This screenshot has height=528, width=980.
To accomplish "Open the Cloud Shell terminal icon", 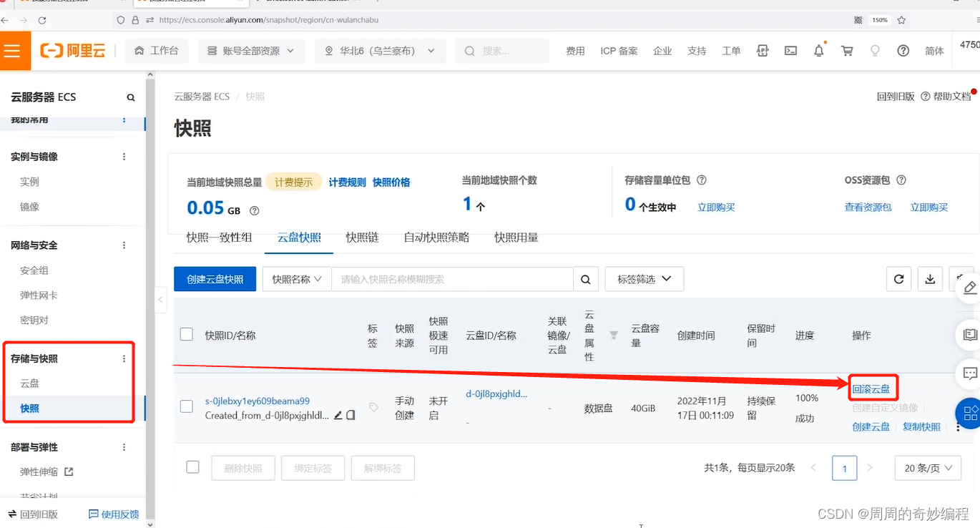I will click(790, 51).
